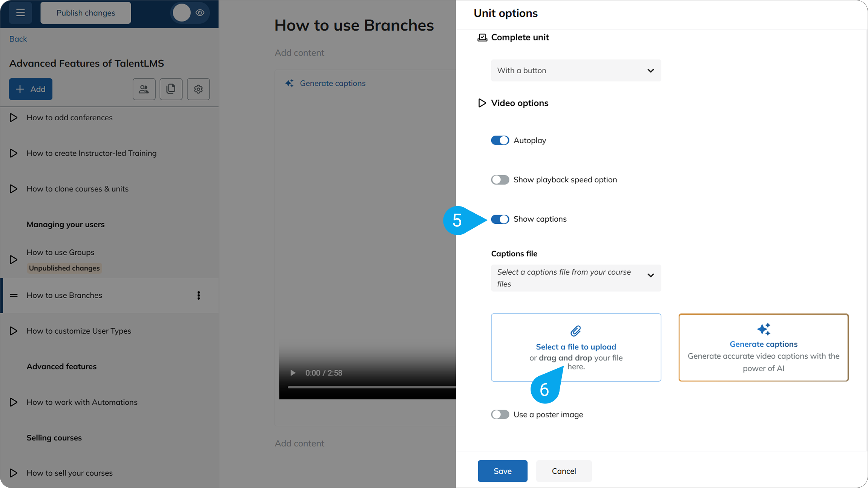The height and width of the screenshot is (488, 868).
Task: Click video icon beside work with Automations
Action: (14, 402)
